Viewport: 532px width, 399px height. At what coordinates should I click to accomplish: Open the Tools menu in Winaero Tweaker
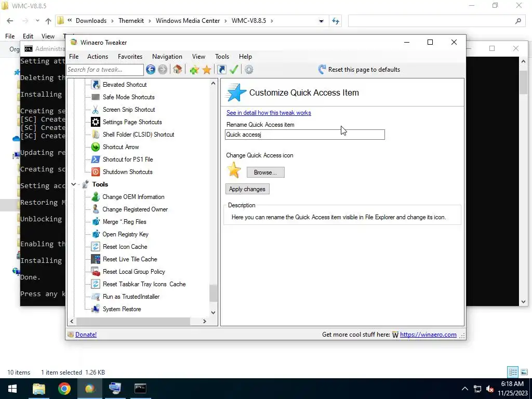[x=222, y=57]
